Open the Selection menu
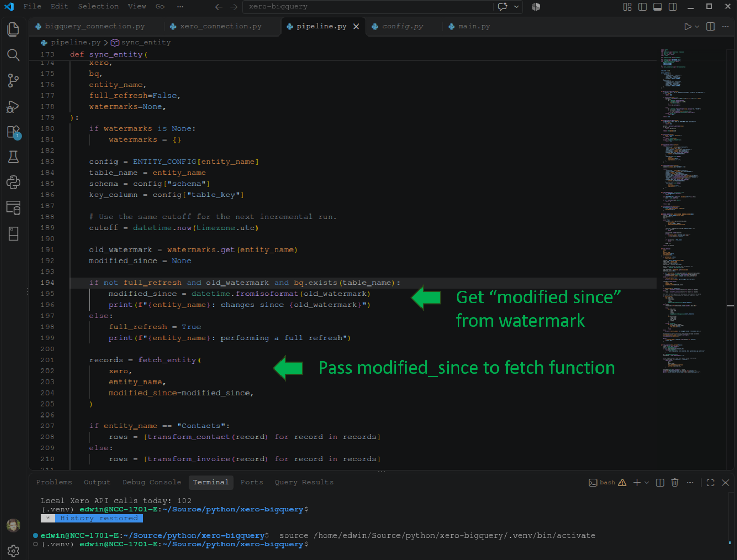Viewport: 737px width, 560px height. pos(98,6)
